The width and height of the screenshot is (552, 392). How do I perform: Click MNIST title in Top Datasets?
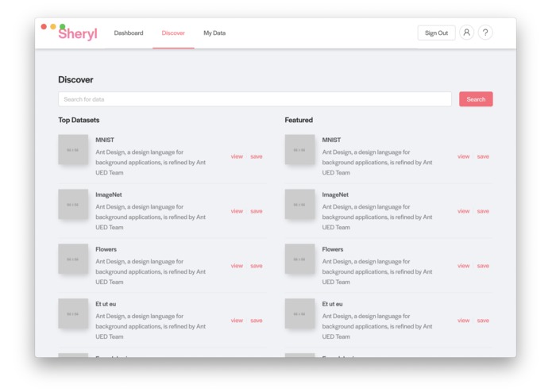[x=105, y=140]
